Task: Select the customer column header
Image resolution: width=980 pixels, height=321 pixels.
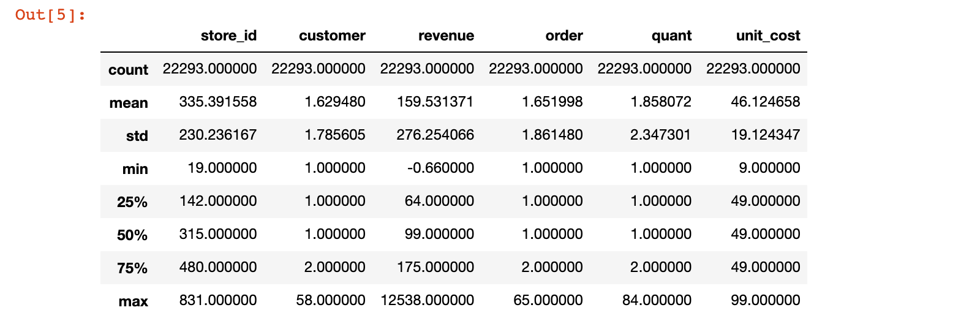Action: coord(332,36)
